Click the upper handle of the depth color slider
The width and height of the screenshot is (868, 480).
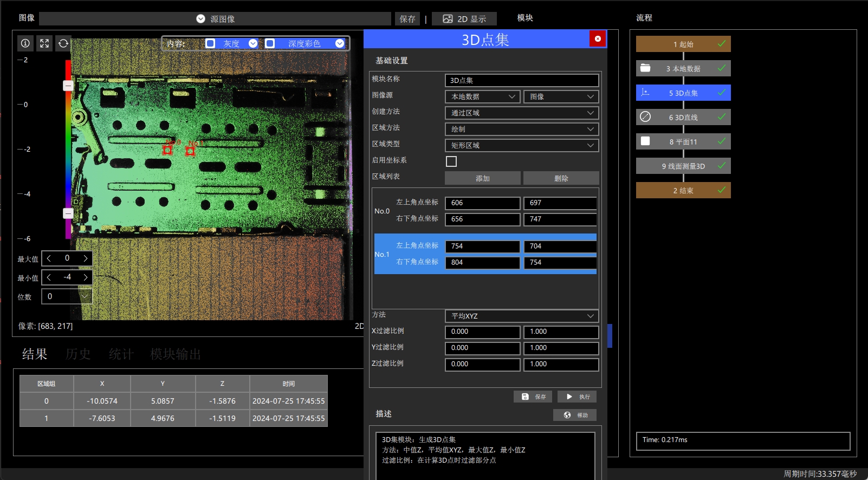pos(68,86)
